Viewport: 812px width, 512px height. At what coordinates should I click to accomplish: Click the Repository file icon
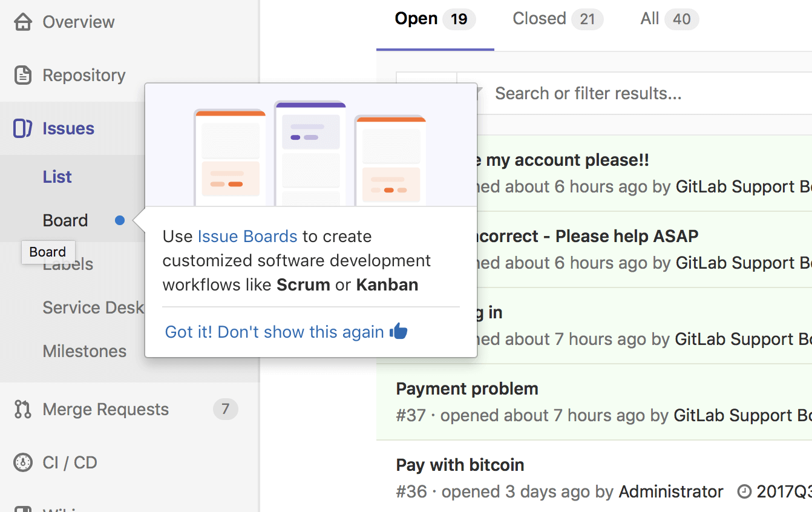(x=23, y=75)
